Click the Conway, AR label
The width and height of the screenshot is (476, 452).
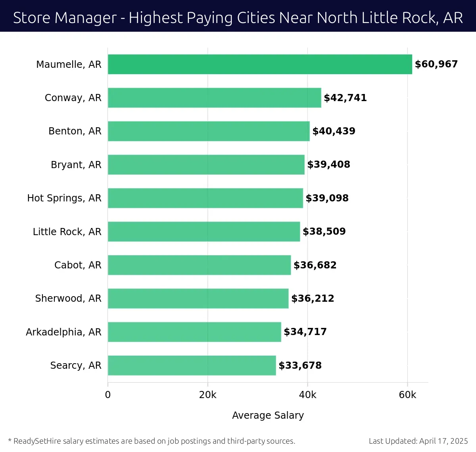[73, 98]
